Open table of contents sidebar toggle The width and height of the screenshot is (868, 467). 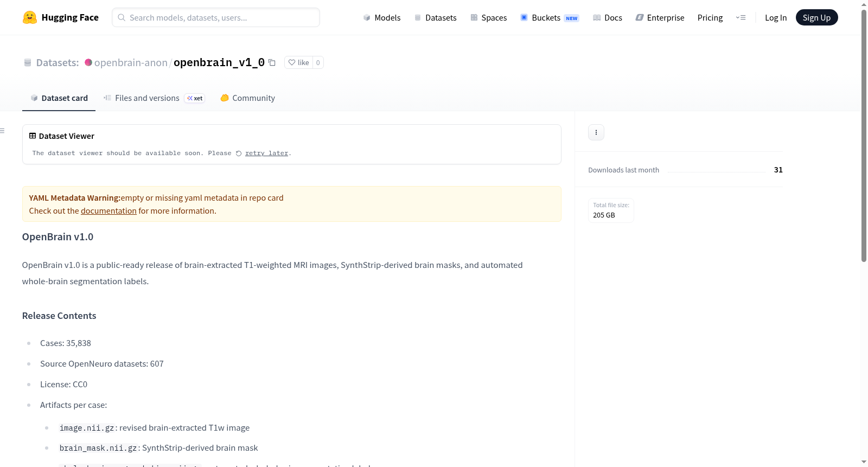click(x=3, y=131)
